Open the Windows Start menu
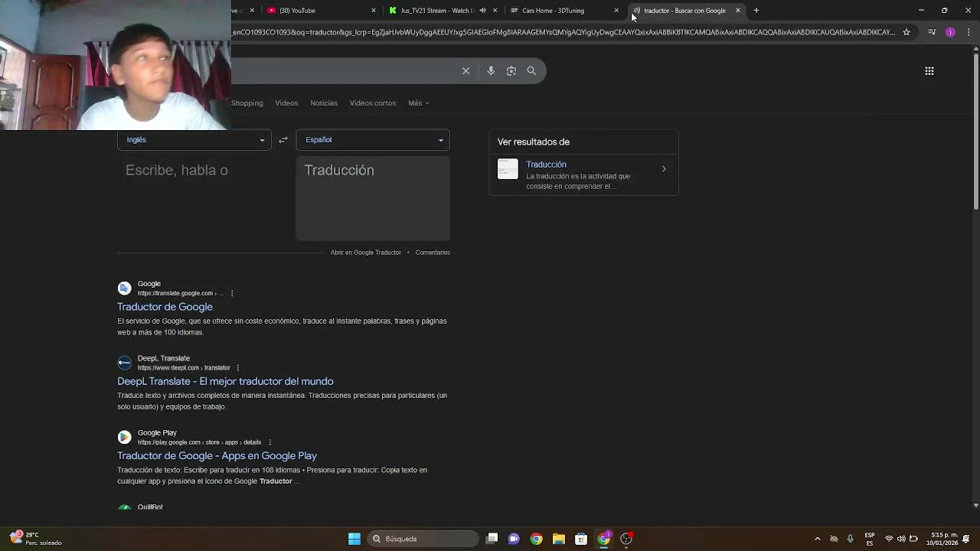The image size is (980, 551). click(x=354, y=539)
